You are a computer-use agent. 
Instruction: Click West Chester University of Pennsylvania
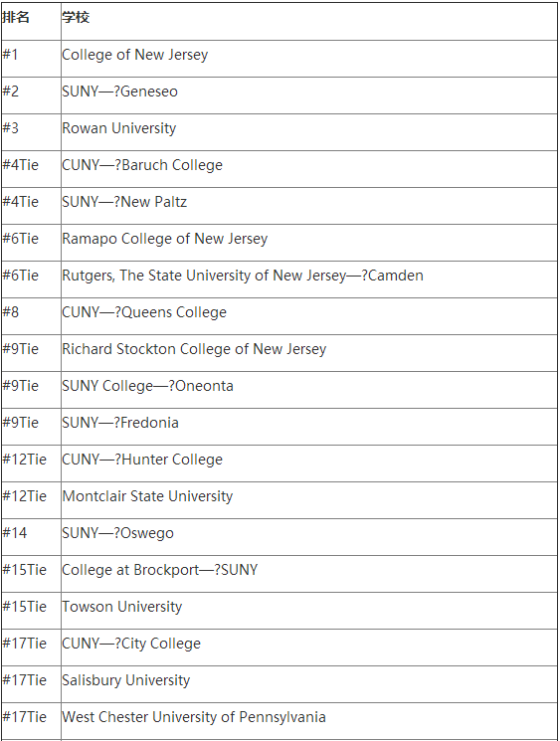pyautogui.click(x=194, y=717)
